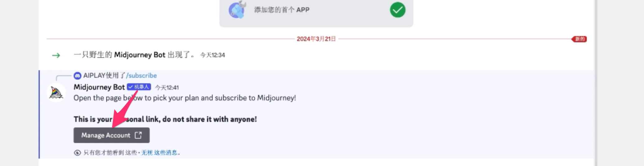Click the Midjourney Bot sailboat avatar

[x=56, y=93]
